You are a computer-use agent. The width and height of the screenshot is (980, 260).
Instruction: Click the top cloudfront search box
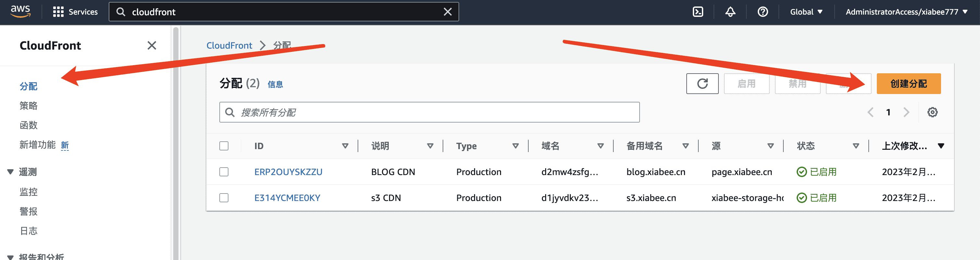[x=283, y=12]
